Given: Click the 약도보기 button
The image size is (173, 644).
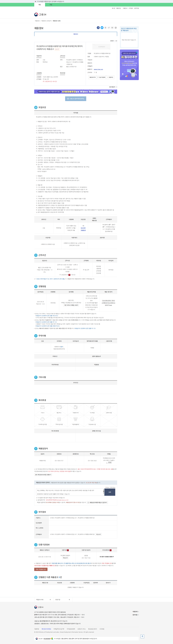Looking at the screenshot, I should (x=65, y=558).
